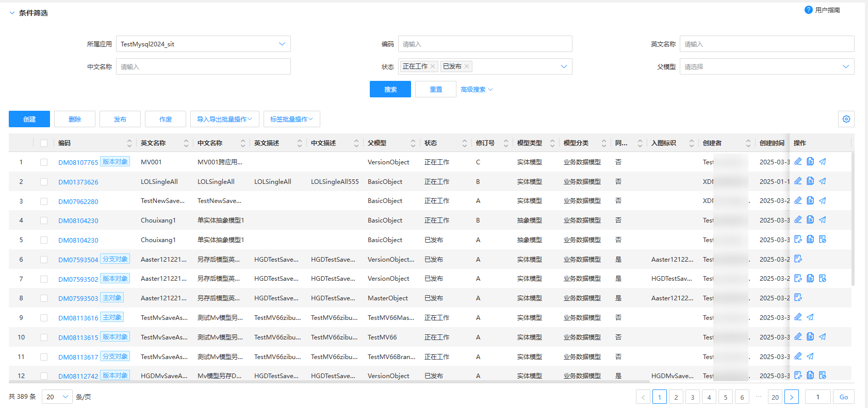
Task: Expand 状态 multi-select dropdown
Action: coord(564,66)
